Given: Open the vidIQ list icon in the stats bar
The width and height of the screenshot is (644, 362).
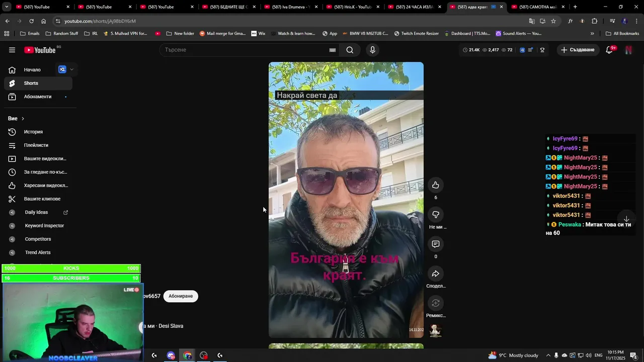Looking at the screenshot, I should [530, 50].
